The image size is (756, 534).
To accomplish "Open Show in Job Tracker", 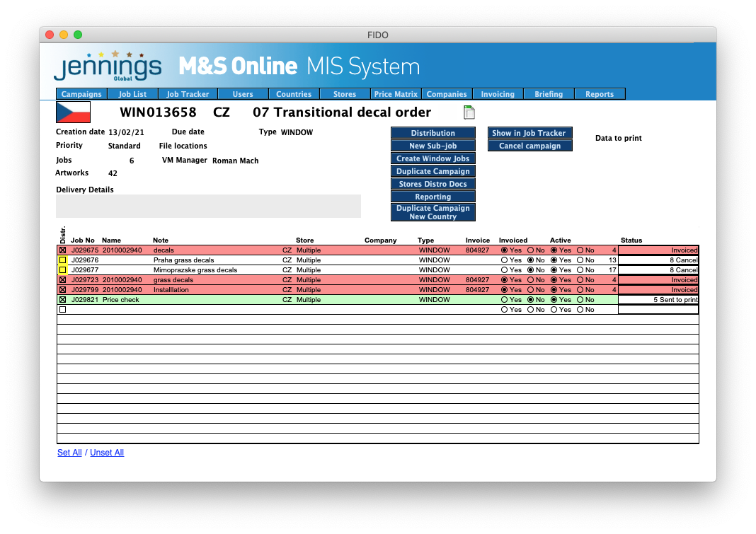I will [x=529, y=132].
